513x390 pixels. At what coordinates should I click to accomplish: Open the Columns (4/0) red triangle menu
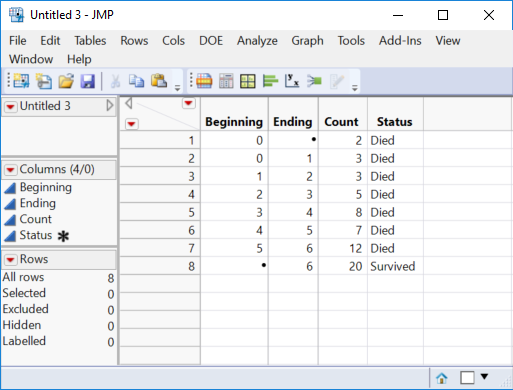point(10,170)
